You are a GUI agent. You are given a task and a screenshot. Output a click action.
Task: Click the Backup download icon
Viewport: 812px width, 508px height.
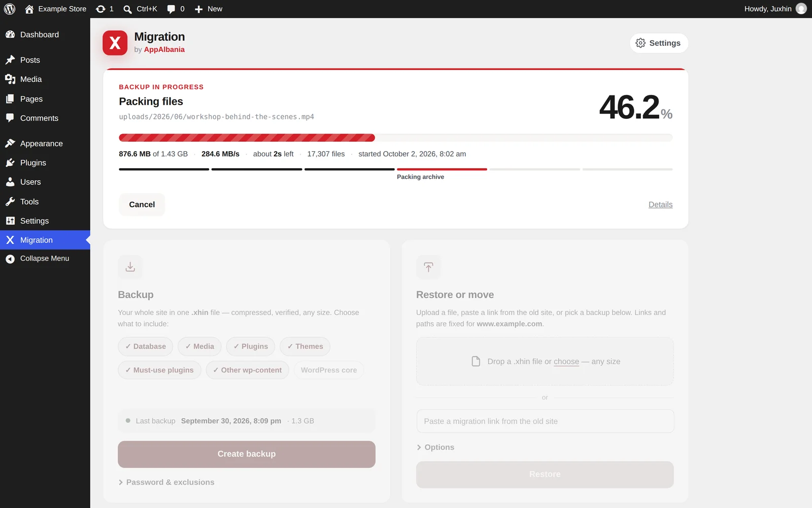[130, 267]
